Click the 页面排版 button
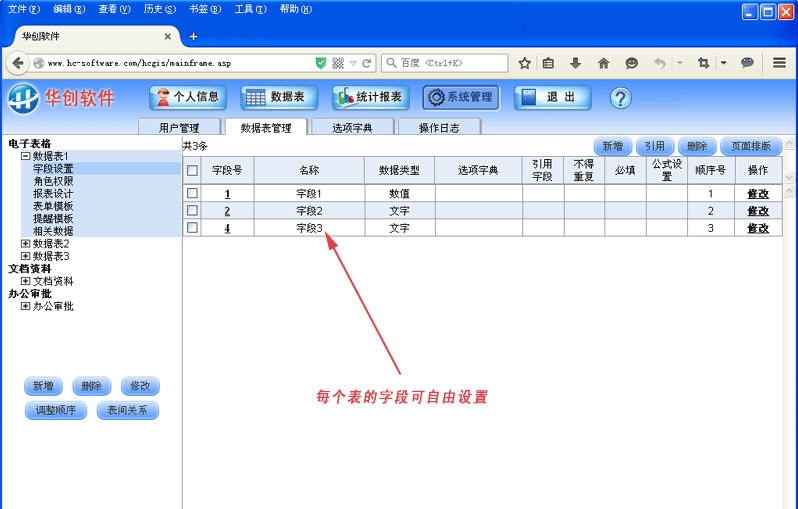This screenshot has width=798, height=509. tap(751, 146)
